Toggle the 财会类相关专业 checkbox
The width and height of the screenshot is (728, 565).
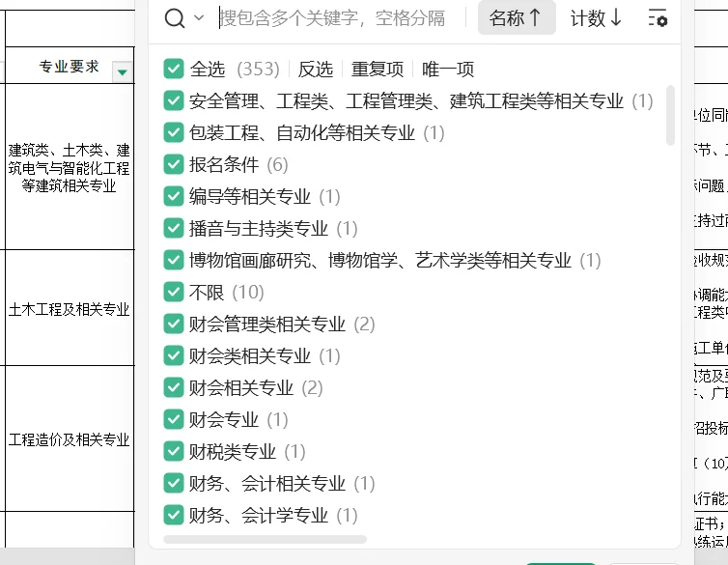(174, 355)
